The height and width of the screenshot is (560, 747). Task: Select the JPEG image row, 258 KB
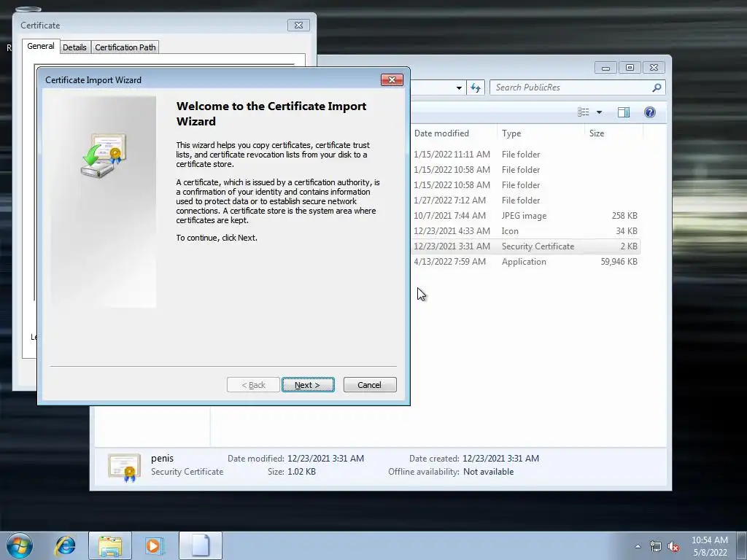(x=525, y=216)
